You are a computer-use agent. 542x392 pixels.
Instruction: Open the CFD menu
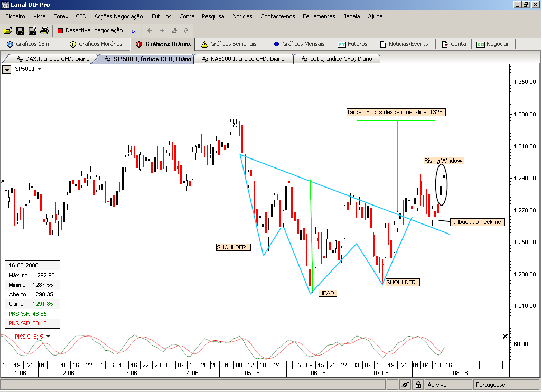[81, 16]
